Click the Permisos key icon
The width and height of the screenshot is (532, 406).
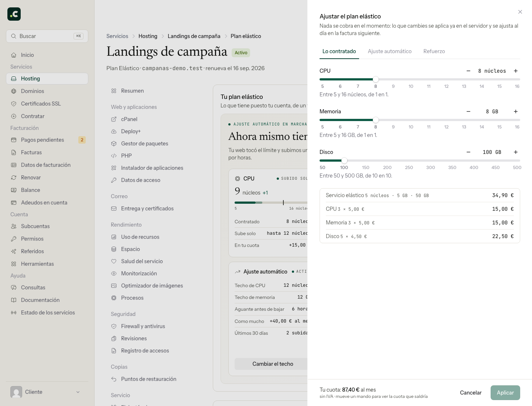pyautogui.click(x=14, y=239)
